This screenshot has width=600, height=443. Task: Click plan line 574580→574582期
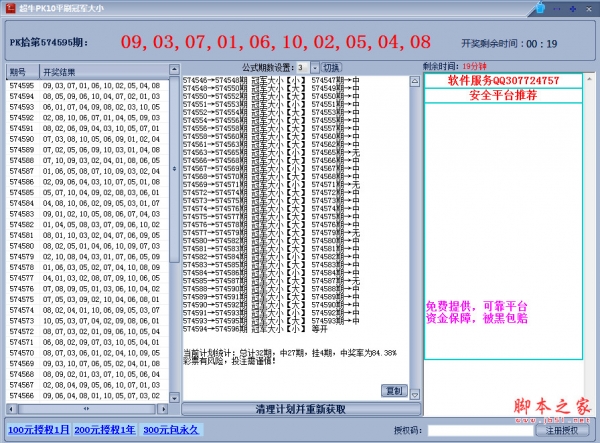click(271, 241)
